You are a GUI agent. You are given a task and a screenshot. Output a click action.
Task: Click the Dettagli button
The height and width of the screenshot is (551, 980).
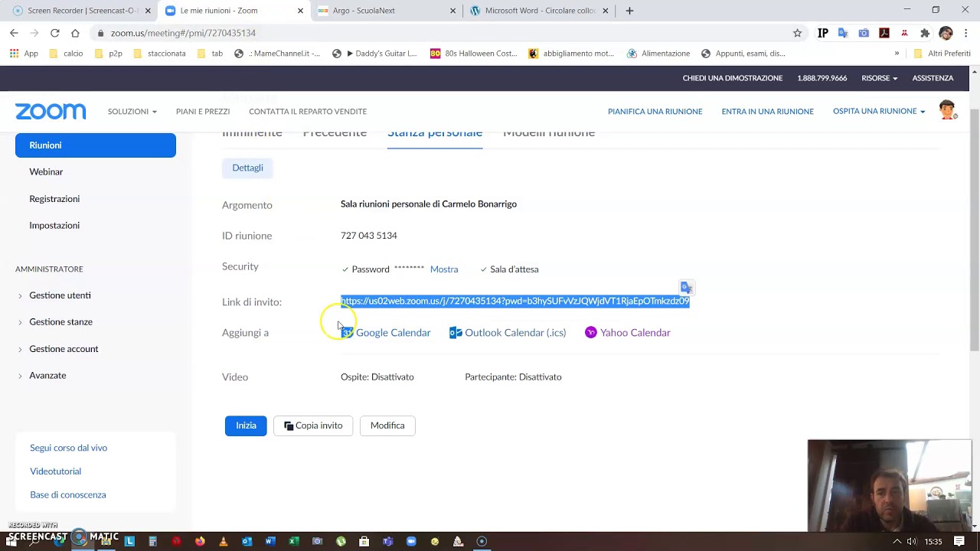[x=247, y=168]
